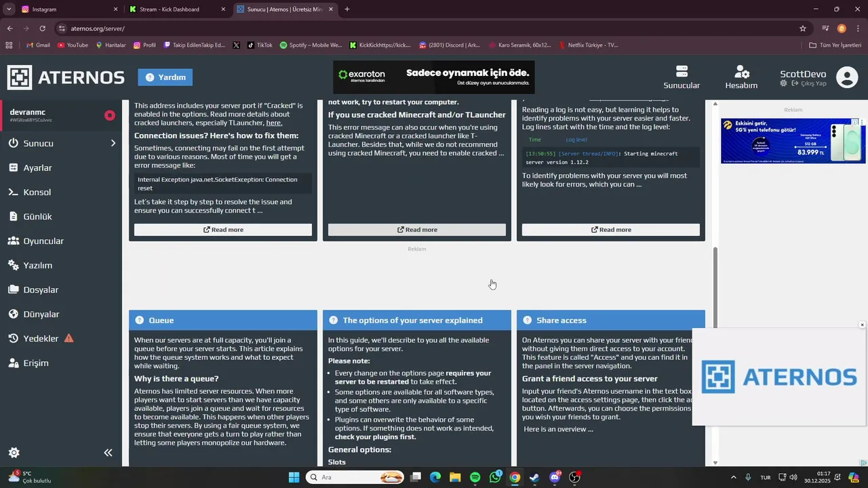Image resolution: width=868 pixels, height=488 pixels.
Task: Close the Instagram tab
Action: pyautogui.click(x=115, y=9)
